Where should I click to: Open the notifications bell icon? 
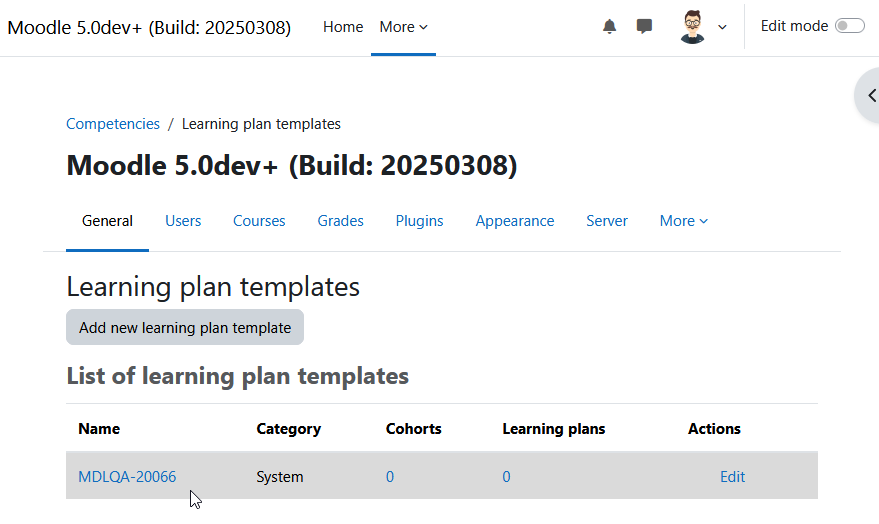609,26
